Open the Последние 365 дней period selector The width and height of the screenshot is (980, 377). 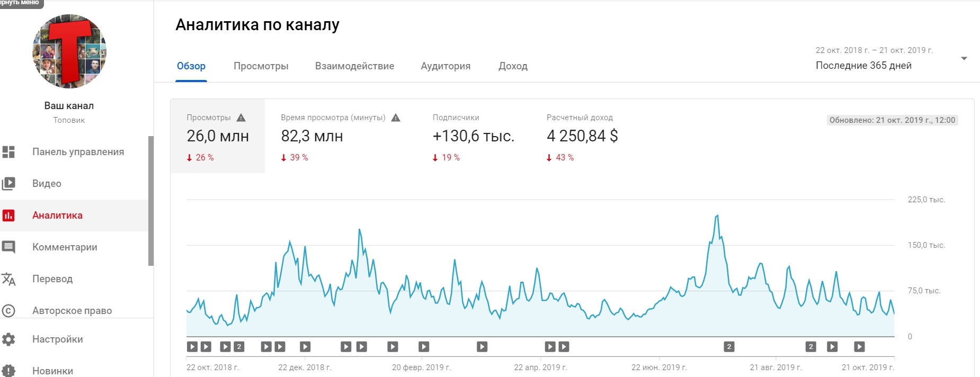863,66
